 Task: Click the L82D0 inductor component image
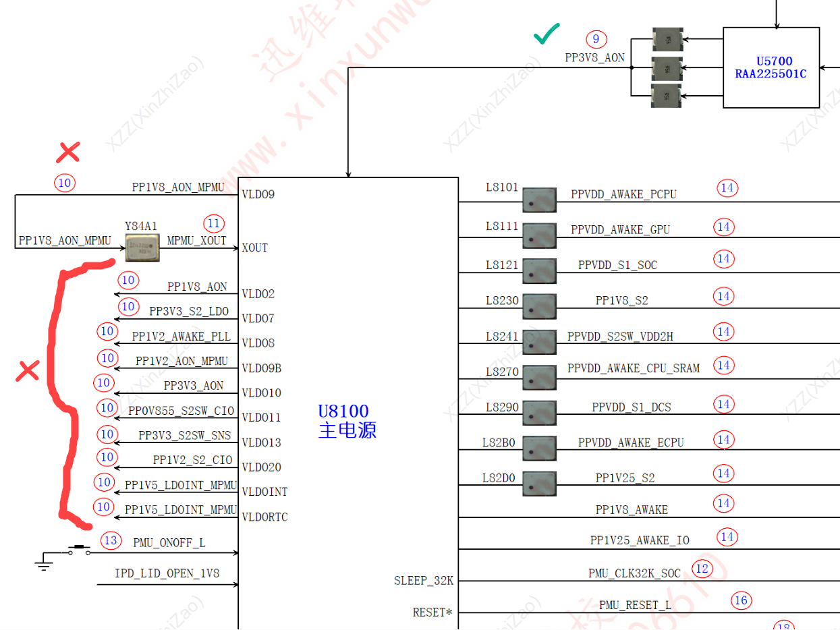pos(539,484)
